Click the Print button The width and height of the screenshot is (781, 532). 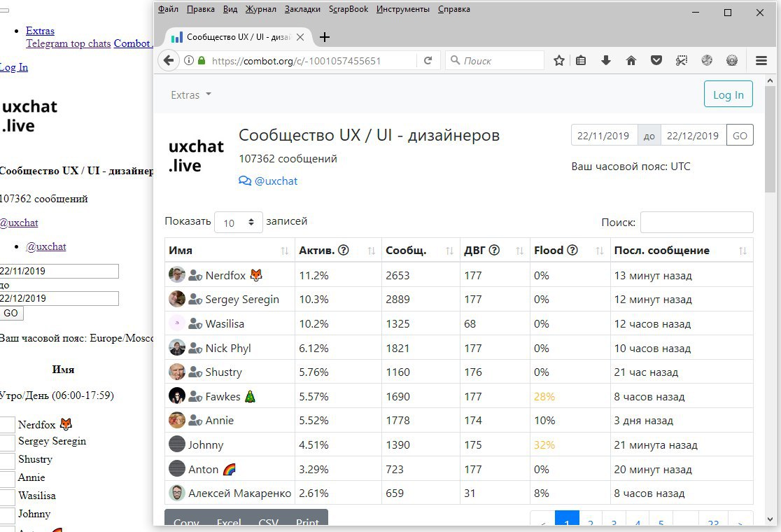(x=307, y=521)
